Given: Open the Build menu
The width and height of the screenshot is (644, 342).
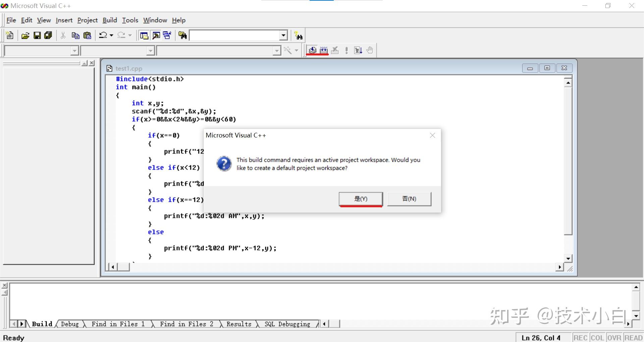Looking at the screenshot, I should [x=109, y=20].
